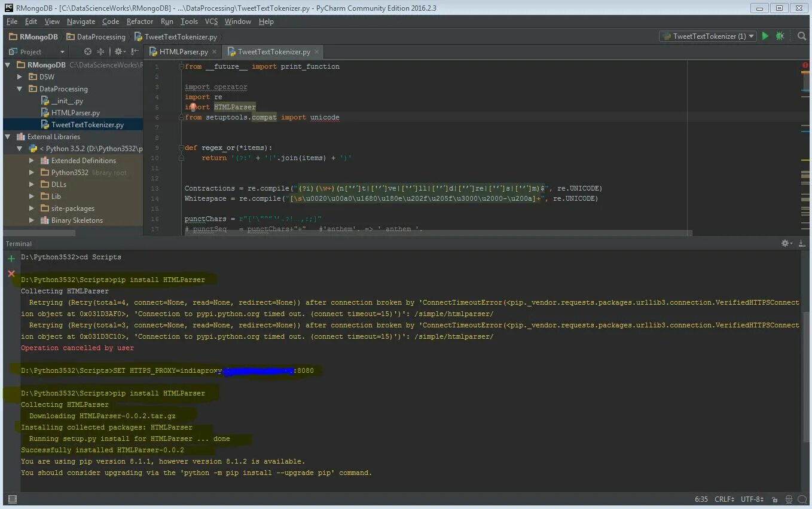Open Project panel gear settings
Screen dimensions: 812x509
(119, 51)
